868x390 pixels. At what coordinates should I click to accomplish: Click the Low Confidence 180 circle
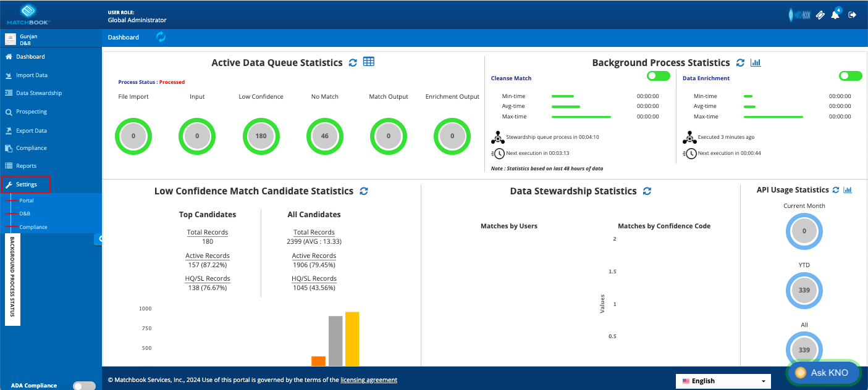click(261, 136)
